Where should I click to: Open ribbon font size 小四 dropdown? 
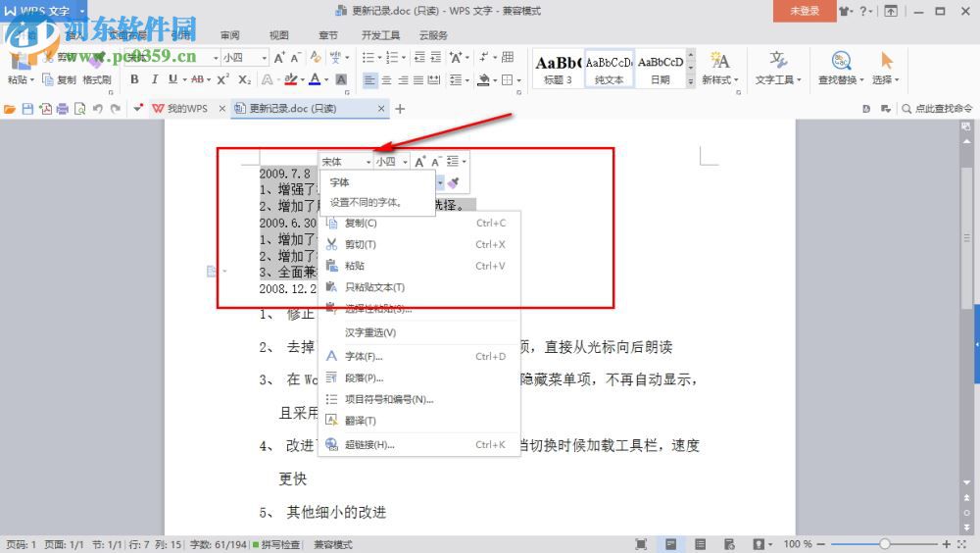(265, 58)
